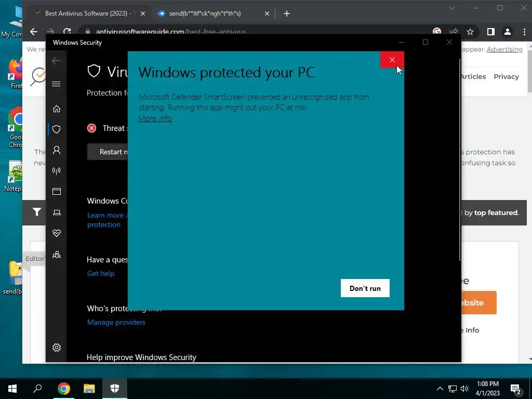Open the Windows Start menu
Viewport: 532px width, 399px height.
pyautogui.click(x=12, y=389)
